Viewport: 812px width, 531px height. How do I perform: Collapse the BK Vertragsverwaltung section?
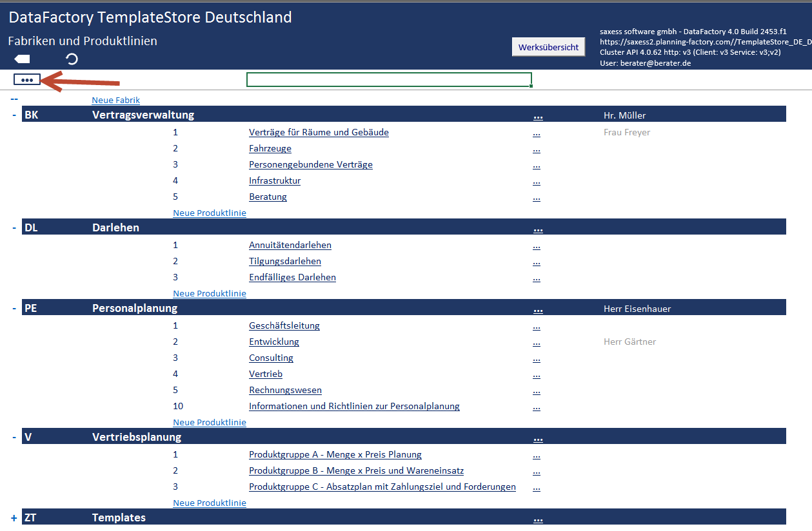coord(14,115)
